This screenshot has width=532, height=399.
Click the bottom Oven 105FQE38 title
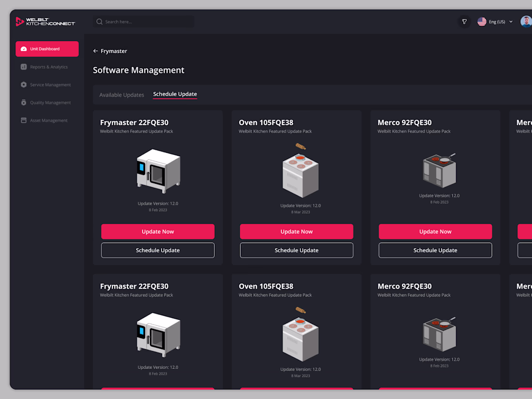click(x=266, y=286)
